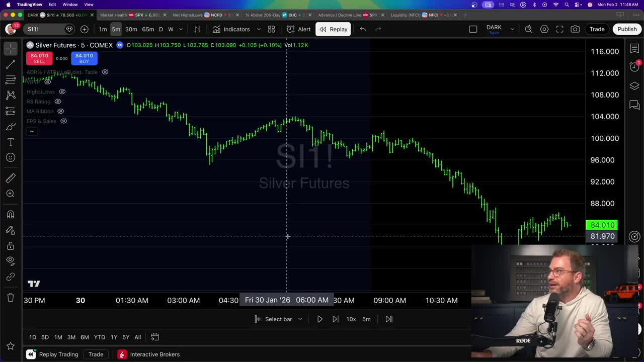Select the trend line drawing tool
Image resolution: width=644 pixels, height=362 pixels.
coord(11,63)
